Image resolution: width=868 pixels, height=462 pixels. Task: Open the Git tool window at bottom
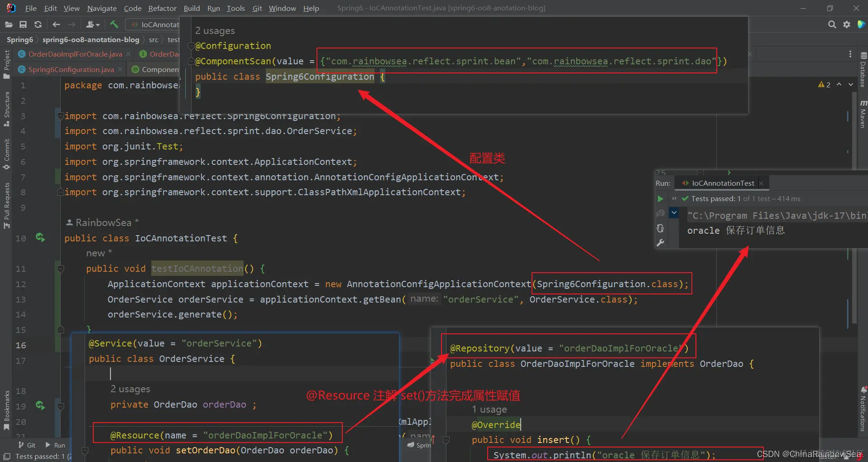pyautogui.click(x=27, y=445)
